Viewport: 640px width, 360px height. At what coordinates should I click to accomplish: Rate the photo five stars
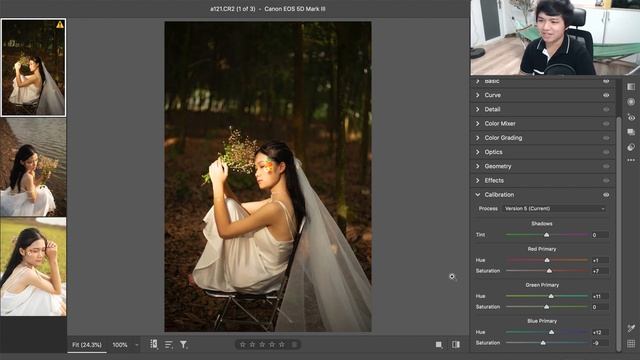(x=282, y=344)
